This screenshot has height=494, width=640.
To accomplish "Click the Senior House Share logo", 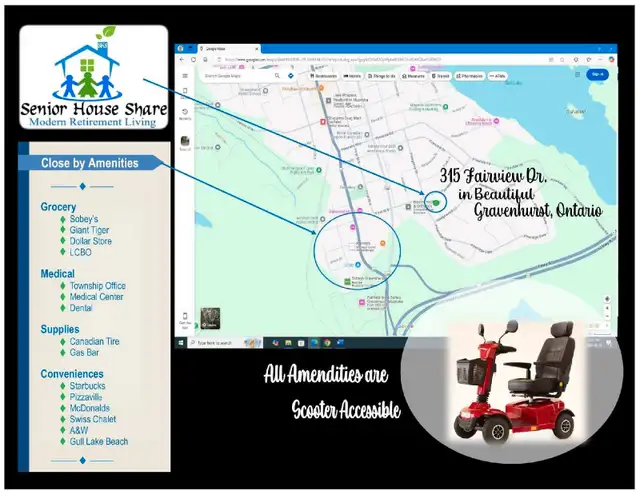I will [94, 77].
